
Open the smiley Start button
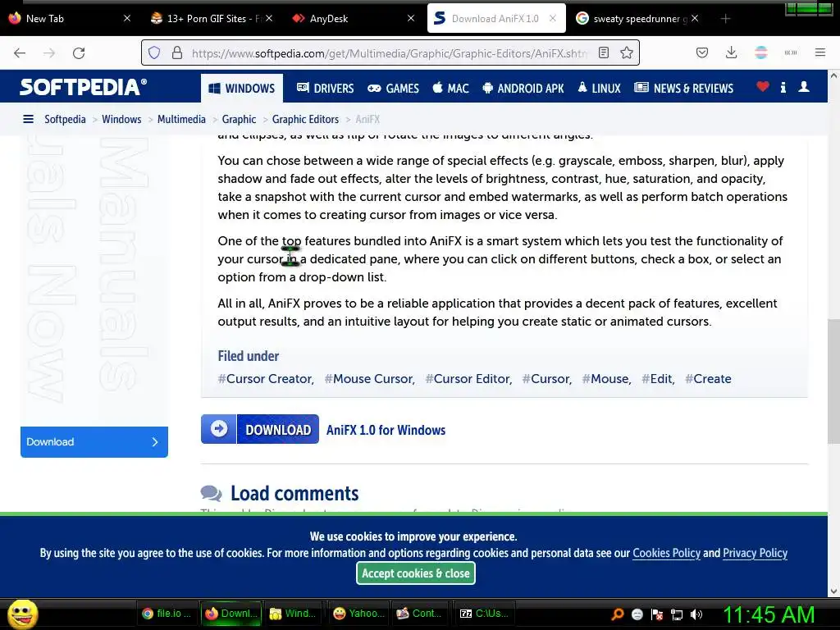point(22,614)
